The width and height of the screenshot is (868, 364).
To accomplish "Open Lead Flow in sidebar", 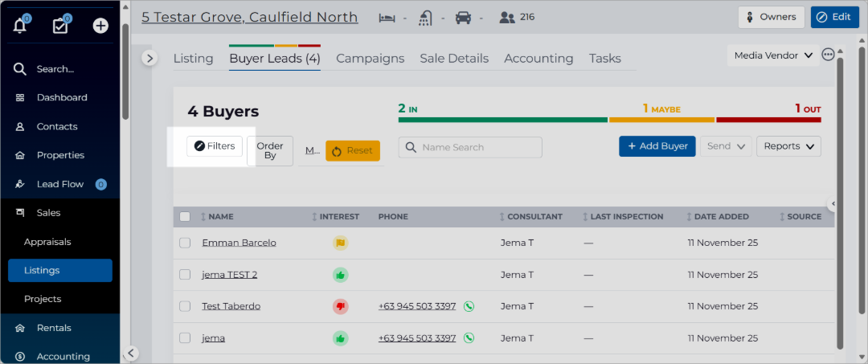I will pos(59,184).
